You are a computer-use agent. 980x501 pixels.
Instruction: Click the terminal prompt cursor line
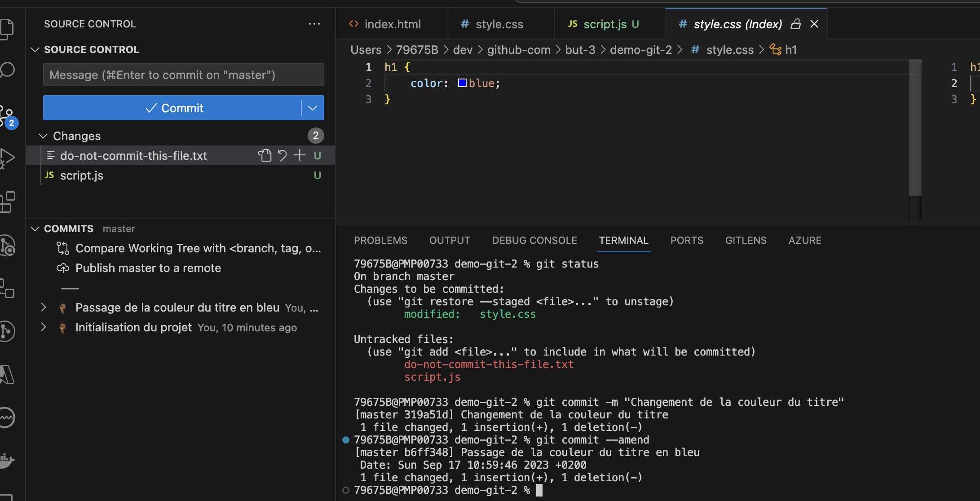click(448, 490)
